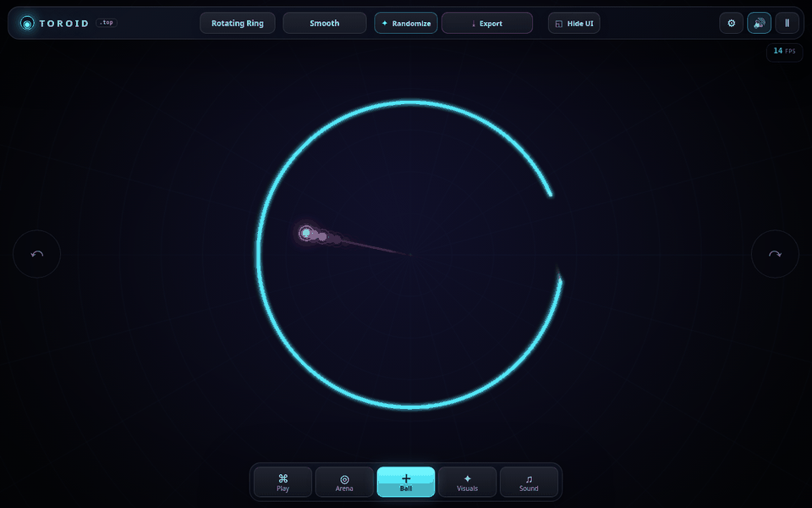Click the FPS counter badge
This screenshot has width=812, height=508.
point(785,52)
